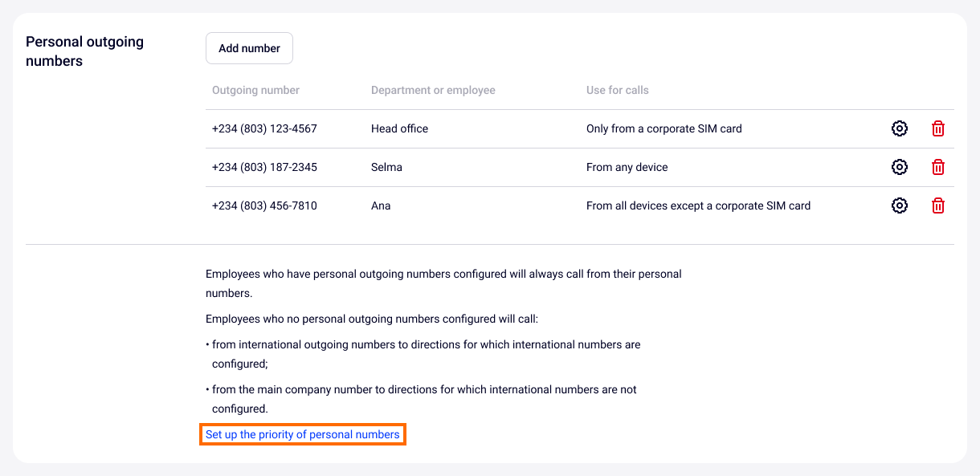Screen dimensions: 980x476
Task: Click the 'Ana' employee cell
Action: point(381,205)
